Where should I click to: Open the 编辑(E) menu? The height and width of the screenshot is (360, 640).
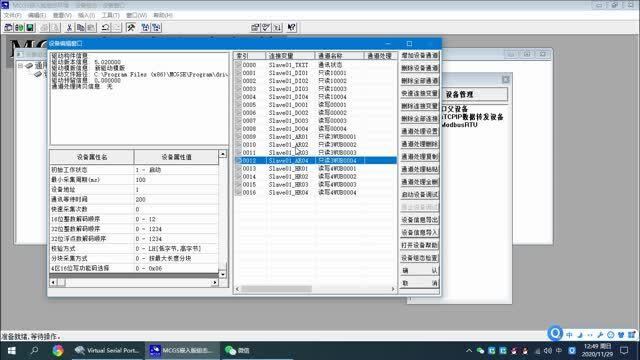pos(37,15)
